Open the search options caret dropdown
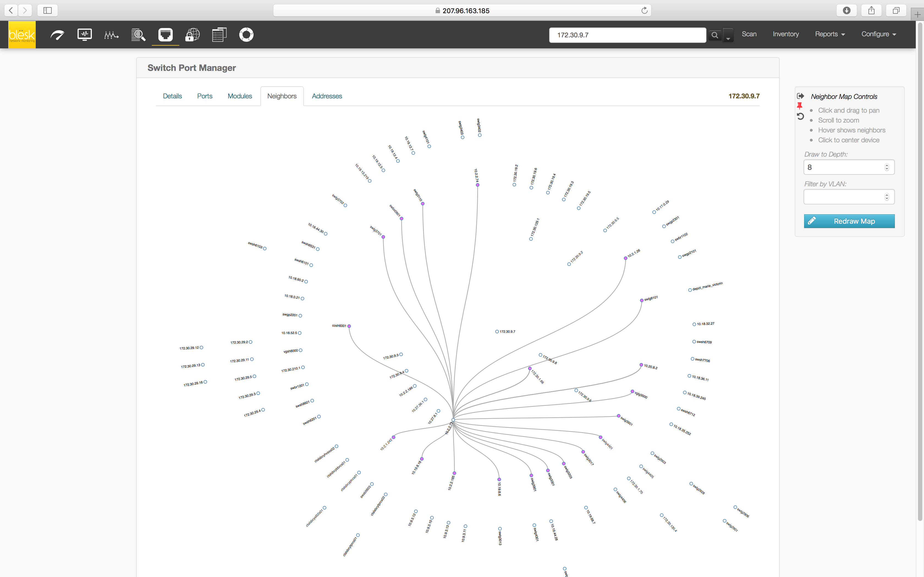 click(x=728, y=35)
